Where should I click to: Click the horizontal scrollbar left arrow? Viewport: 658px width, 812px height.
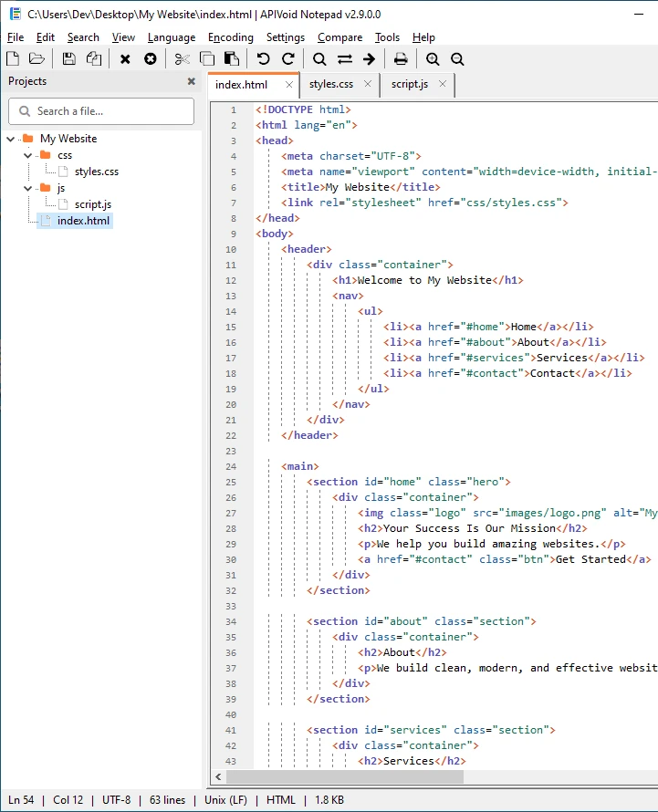[218, 776]
